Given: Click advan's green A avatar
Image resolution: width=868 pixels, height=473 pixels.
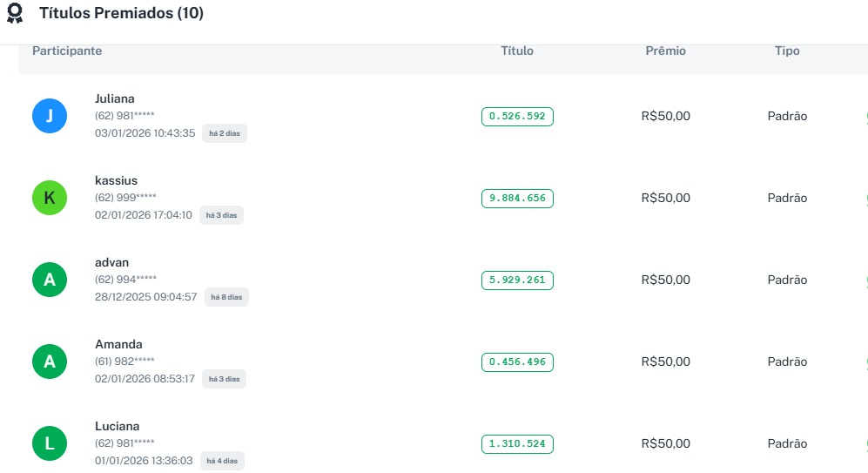Looking at the screenshot, I should click(x=50, y=280).
